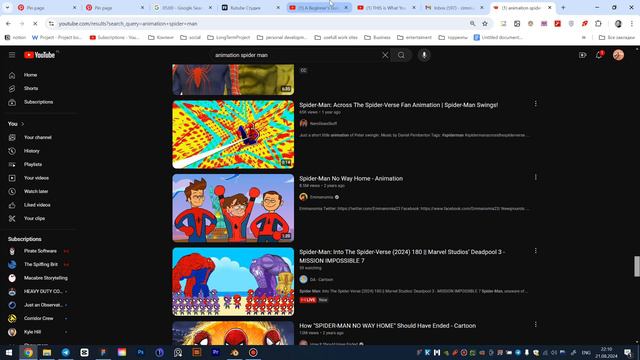This screenshot has height=360, width=640.
Task: Open the Pirate Software subscription
Action: [39, 251]
